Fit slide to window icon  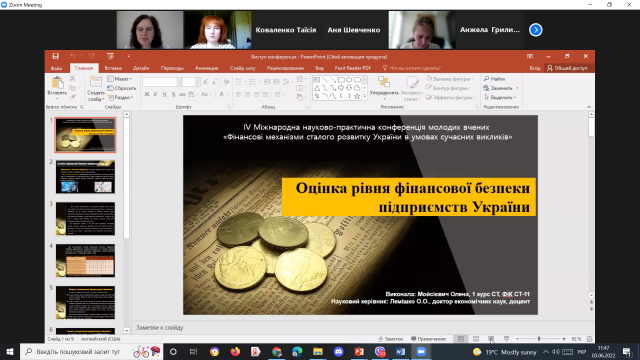coord(589,339)
